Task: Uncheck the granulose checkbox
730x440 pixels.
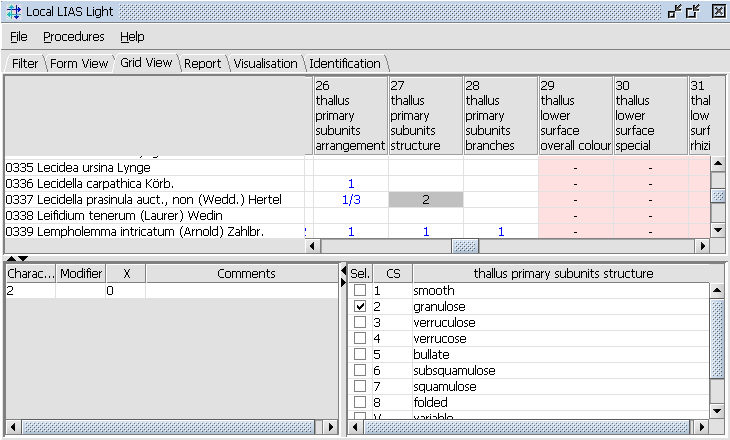Action: point(360,306)
